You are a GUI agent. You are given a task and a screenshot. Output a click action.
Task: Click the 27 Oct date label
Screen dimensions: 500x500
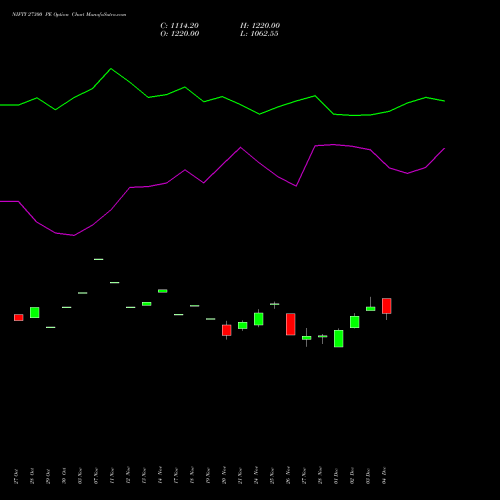point(16,476)
